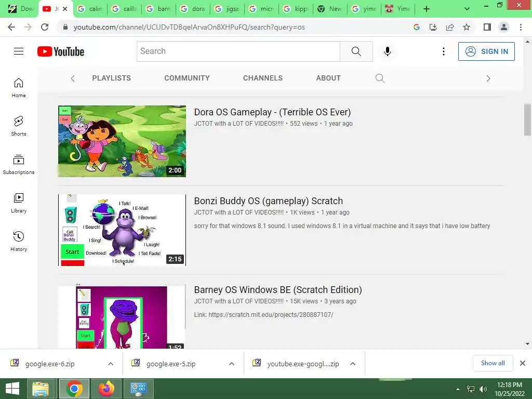Open Windows Start menu

click(12, 389)
